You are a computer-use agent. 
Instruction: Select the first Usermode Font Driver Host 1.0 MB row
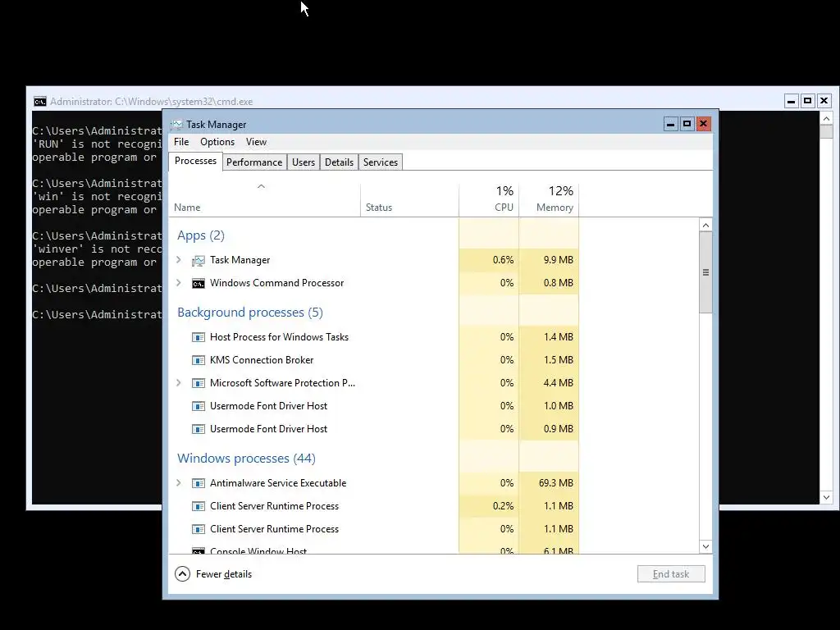pyautogui.click(x=374, y=406)
